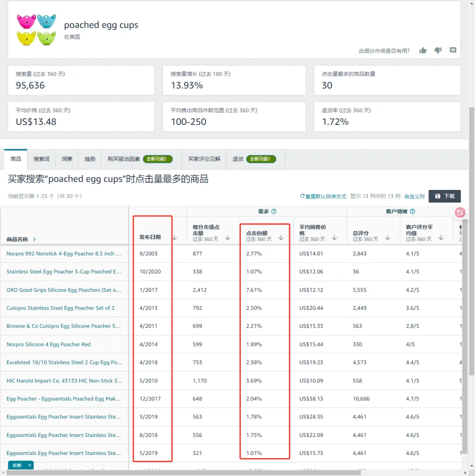Click the 2,412 click volume cell
Screen dimensions: 475x476
point(200,290)
